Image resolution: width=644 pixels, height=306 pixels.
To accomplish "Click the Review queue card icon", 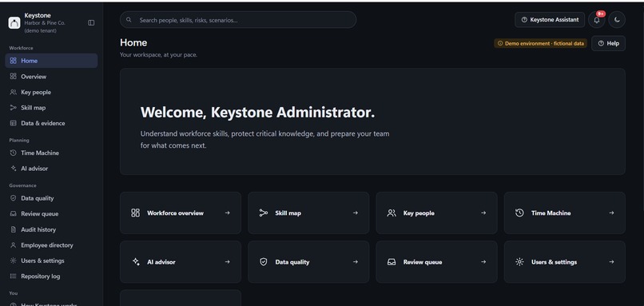I will point(392,261).
